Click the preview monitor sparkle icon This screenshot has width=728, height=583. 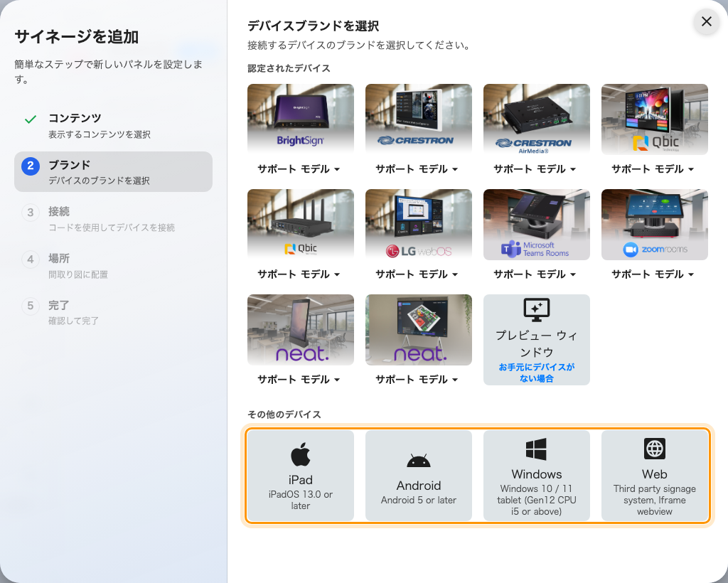536,309
